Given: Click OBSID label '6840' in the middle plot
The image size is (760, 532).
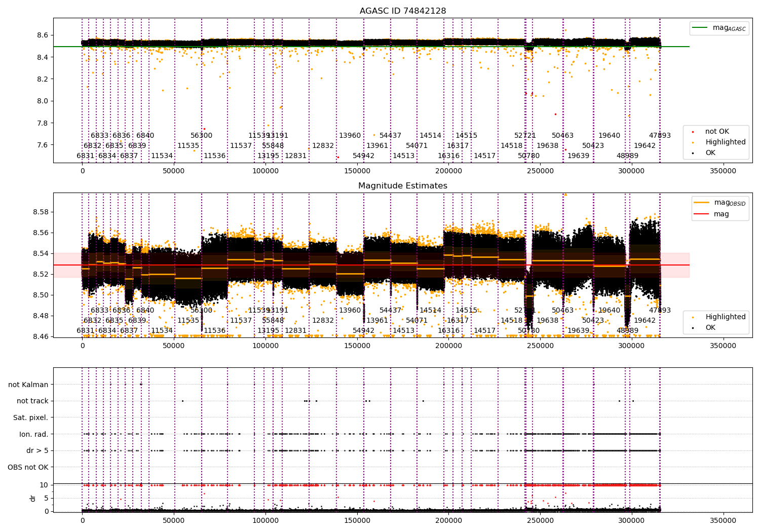Looking at the screenshot, I should point(145,311).
